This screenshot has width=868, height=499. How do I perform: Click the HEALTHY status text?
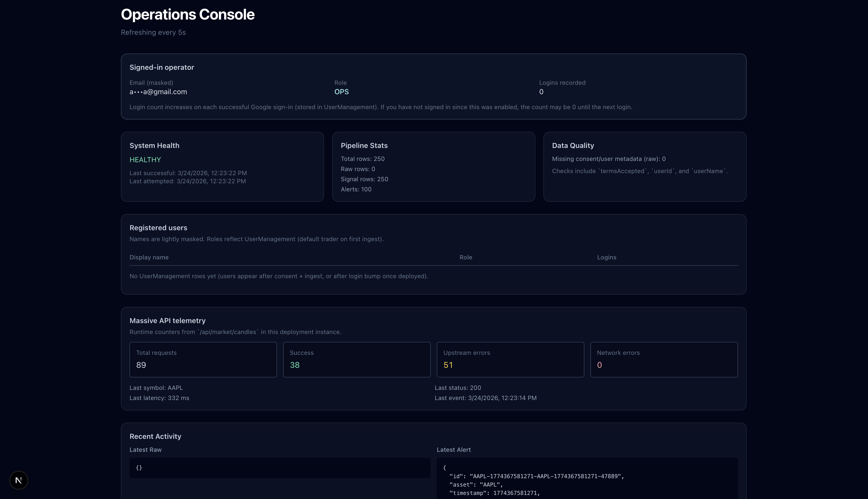click(145, 160)
